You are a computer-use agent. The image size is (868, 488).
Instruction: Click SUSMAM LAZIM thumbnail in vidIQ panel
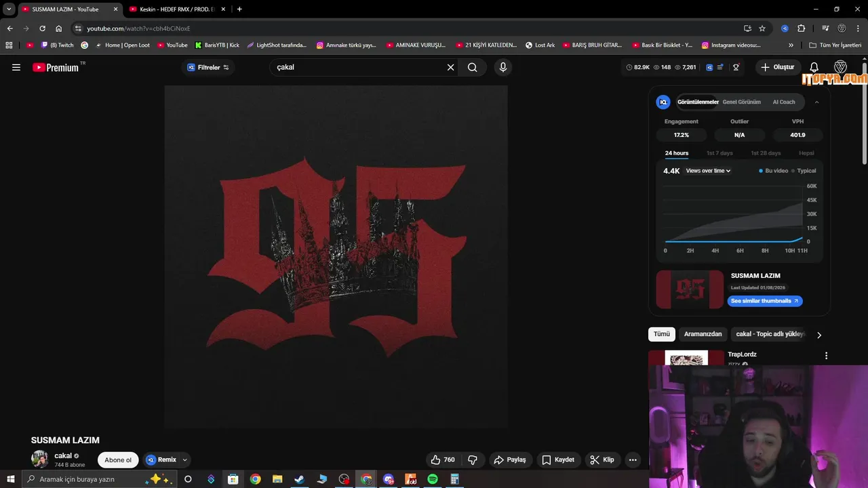click(690, 289)
